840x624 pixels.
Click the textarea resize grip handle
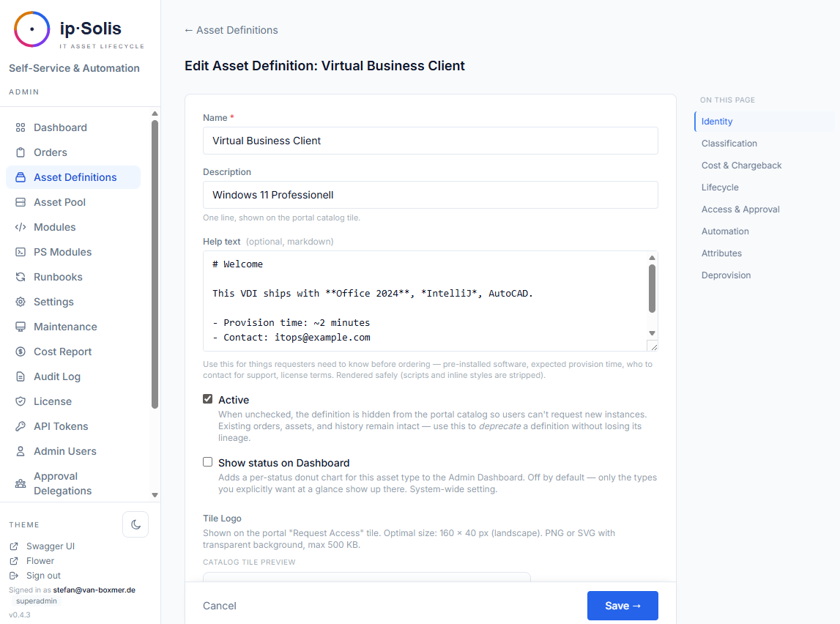coord(653,346)
